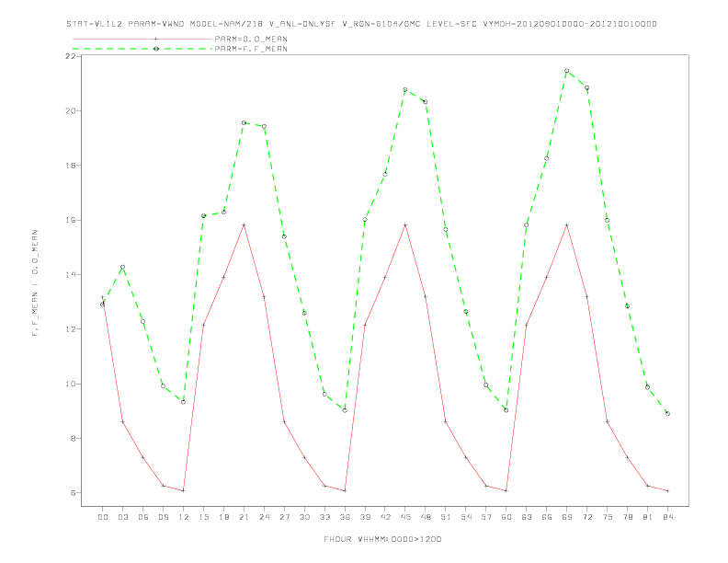The width and height of the screenshot is (728, 563).
Task: Click the y-axis tick label 10
Action: pyautogui.click(x=70, y=384)
